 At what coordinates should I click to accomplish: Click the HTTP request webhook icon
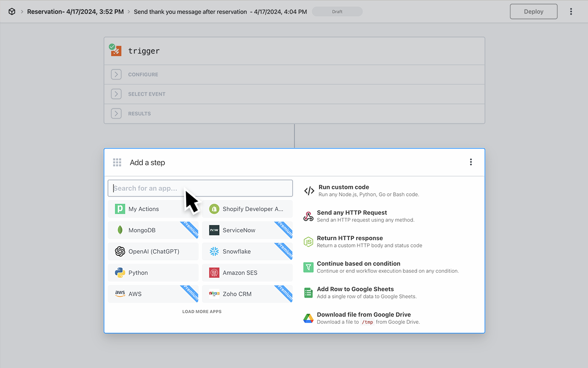click(x=308, y=216)
